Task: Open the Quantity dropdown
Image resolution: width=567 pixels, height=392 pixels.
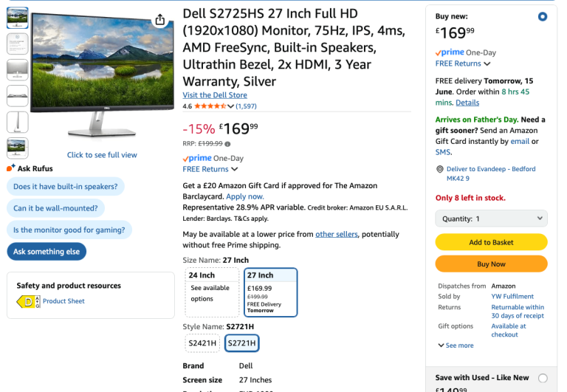Action: pos(491,219)
